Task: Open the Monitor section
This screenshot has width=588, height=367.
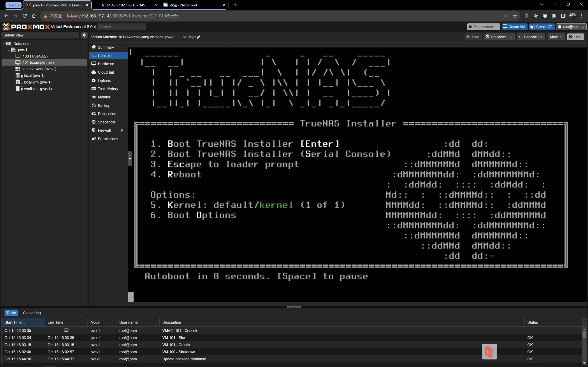Action: click(x=104, y=97)
